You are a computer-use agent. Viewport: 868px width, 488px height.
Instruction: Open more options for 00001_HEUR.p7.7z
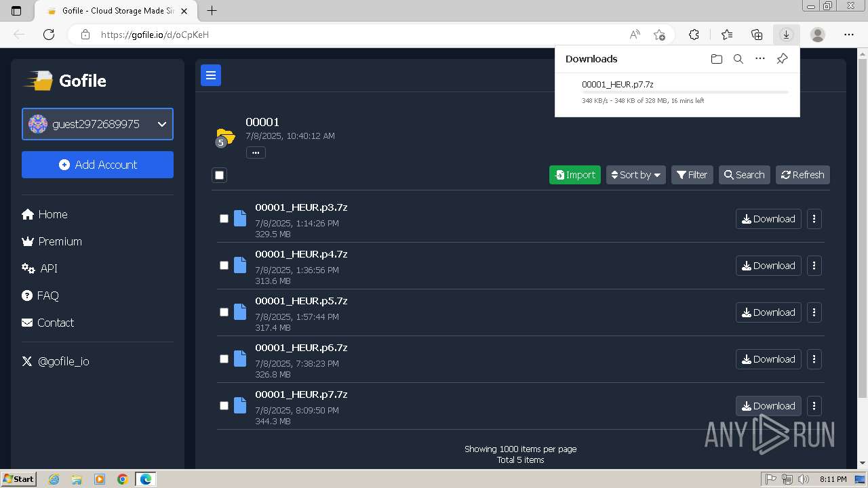point(814,406)
